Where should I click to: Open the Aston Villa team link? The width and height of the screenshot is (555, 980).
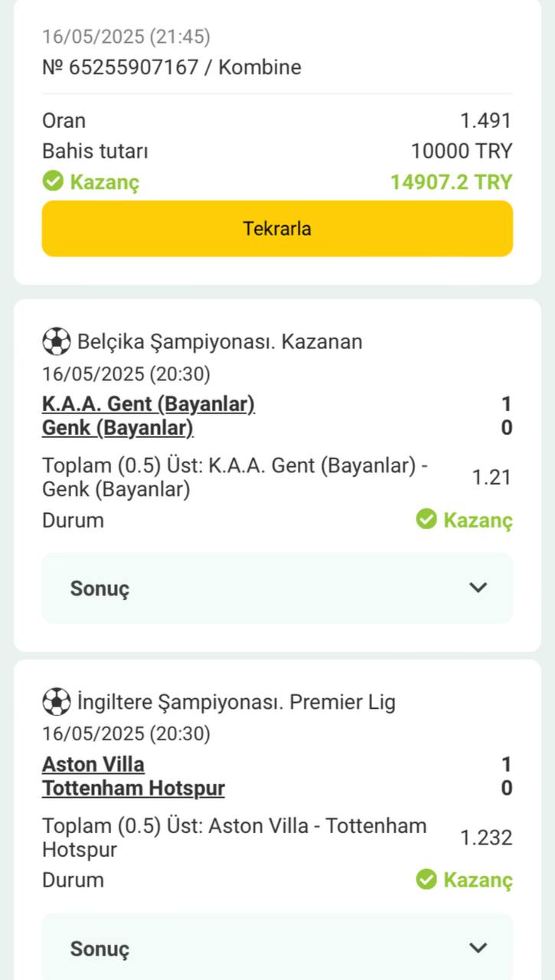93,764
